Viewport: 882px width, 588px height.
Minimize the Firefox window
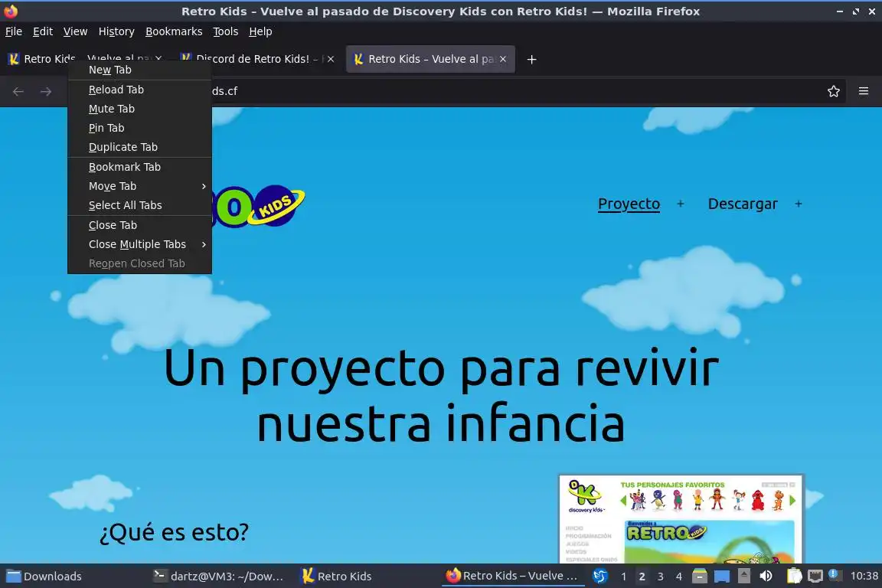coord(840,11)
